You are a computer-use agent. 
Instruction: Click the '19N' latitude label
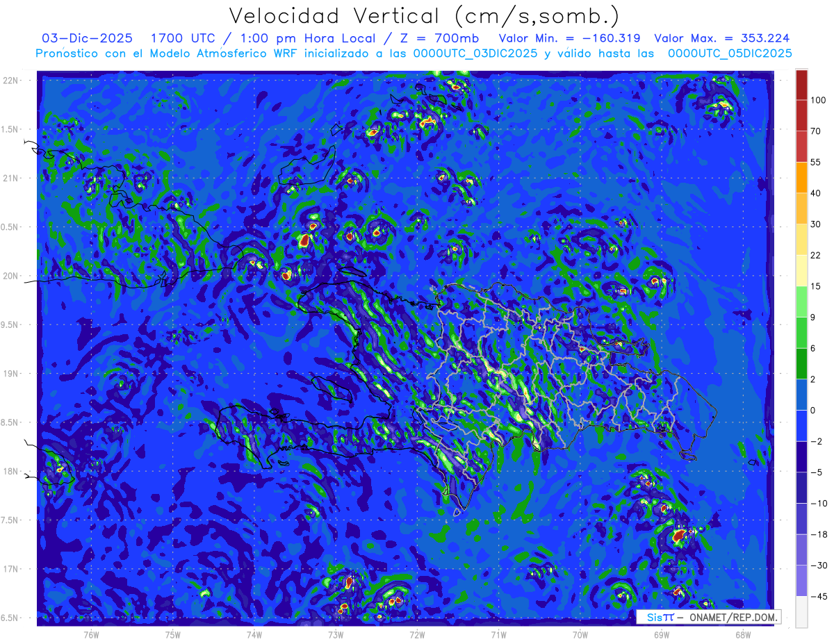11,373
